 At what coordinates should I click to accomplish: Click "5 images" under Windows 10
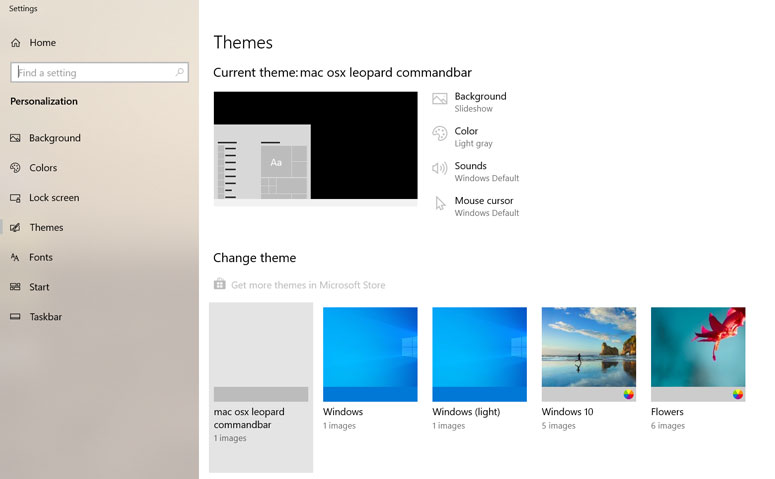point(559,426)
